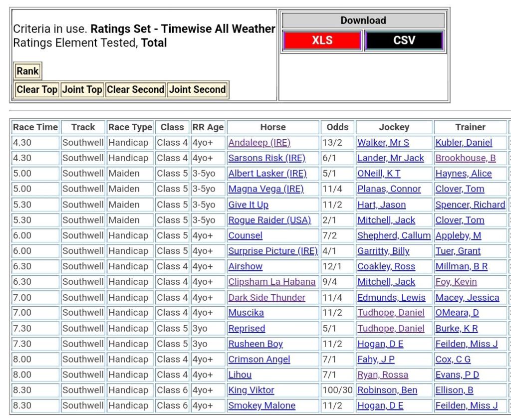View jockey ONeill, K T profile
Image resolution: width=511 pixels, height=420 pixels.
pyautogui.click(x=379, y=174)
